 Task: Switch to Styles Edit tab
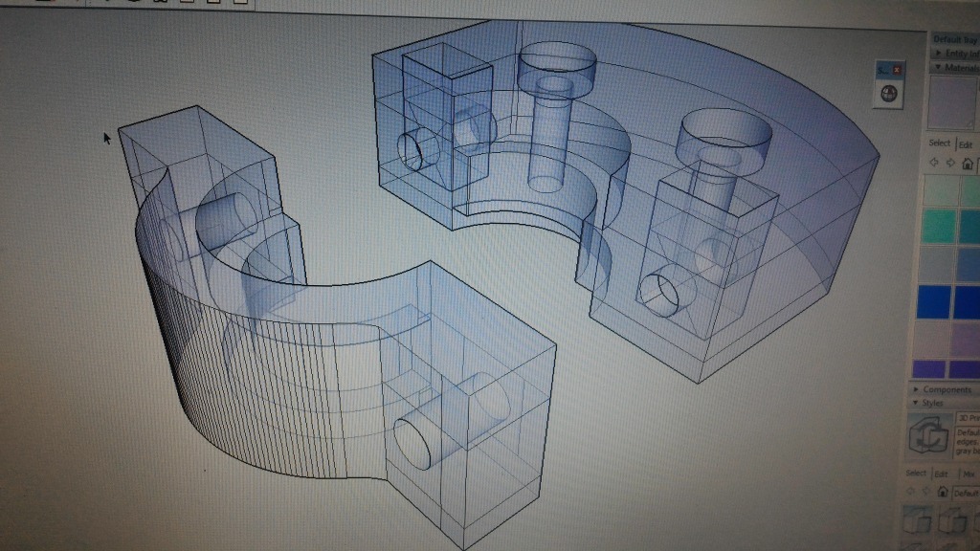pyautogui.click(x=942, y=474)
